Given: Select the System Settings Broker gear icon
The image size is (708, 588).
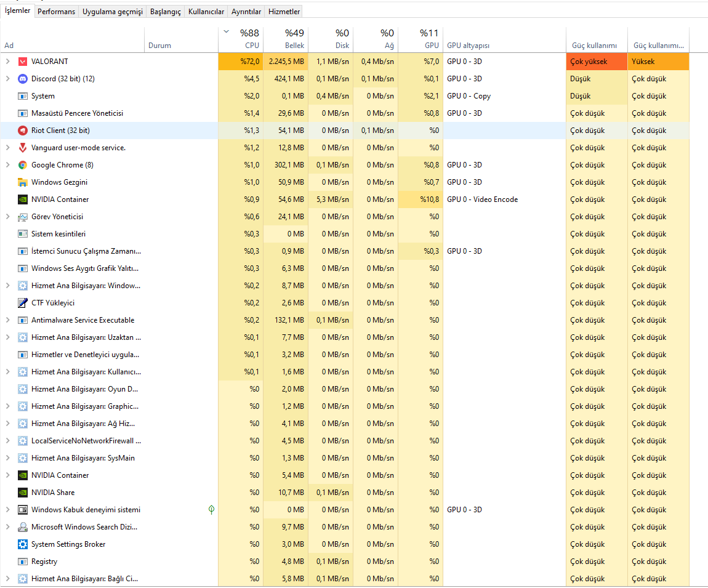Looking at the screenshot, I should click(x=23, y=544).
